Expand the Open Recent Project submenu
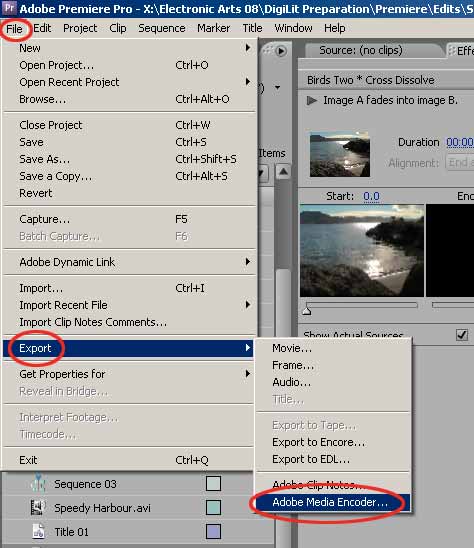Image resolution: width=474 pixels, height=548 pixels. [x=129, y=82]
